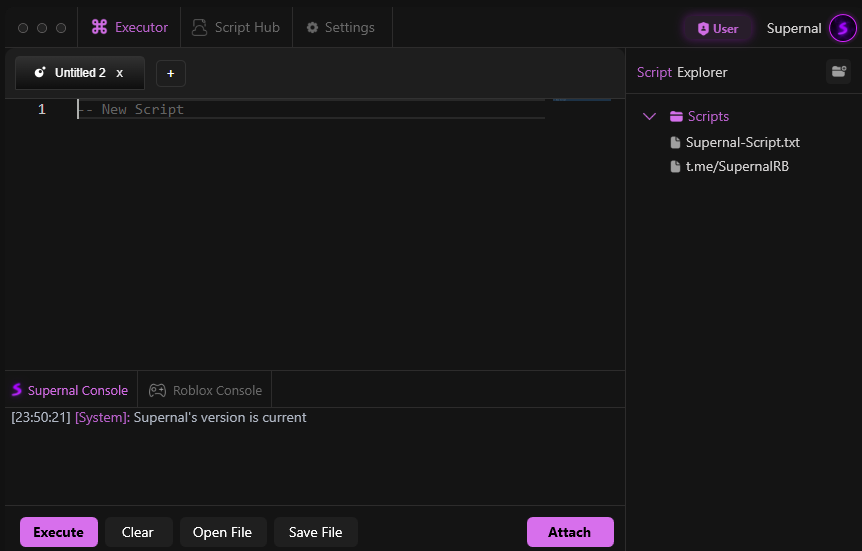Click the [System]: tag in console
Viewport: 862px width, 551px height.
tap(102, 417)
